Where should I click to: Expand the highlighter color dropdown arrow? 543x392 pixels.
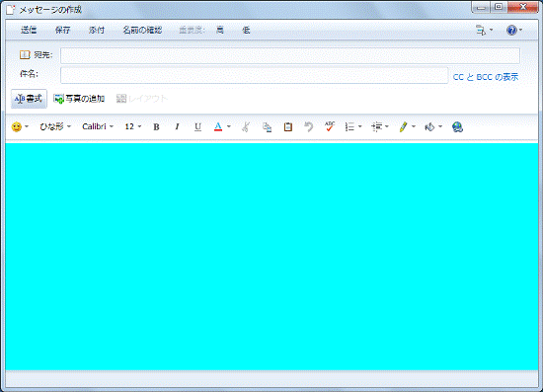[413, 126]
